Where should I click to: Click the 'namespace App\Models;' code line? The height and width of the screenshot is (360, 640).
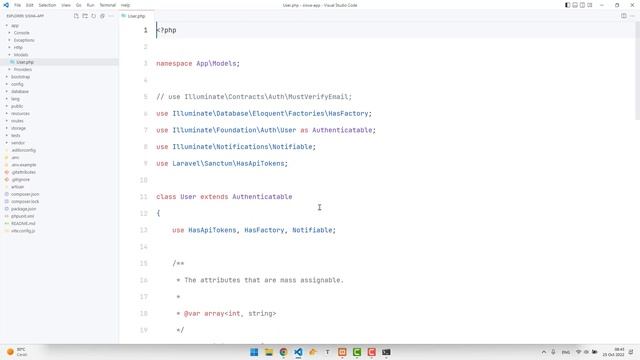198,64
